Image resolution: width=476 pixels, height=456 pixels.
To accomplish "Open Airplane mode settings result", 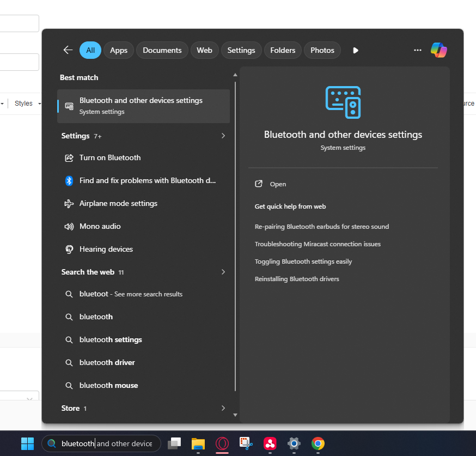I will pos(143,203).
